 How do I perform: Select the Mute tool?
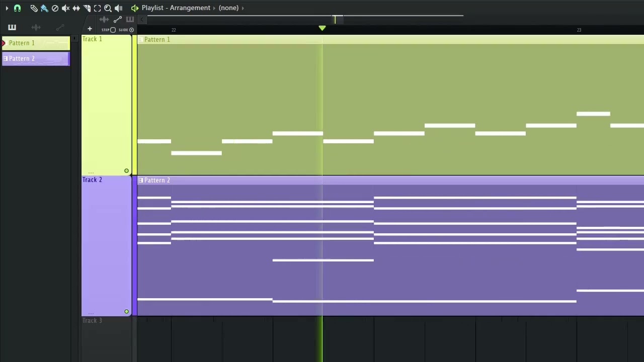[65, 8]
